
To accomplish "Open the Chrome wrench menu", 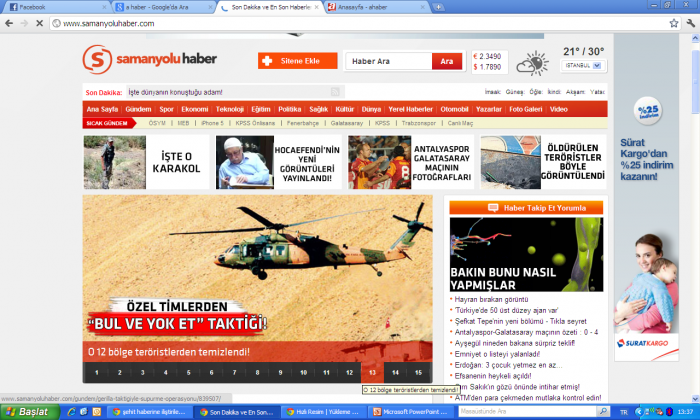I will (x=691, y=23).
